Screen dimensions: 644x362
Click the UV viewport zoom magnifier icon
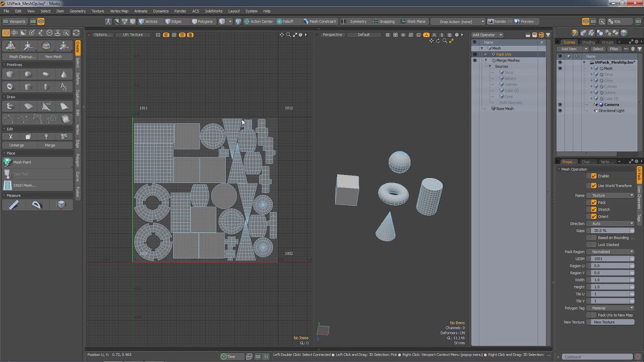pos(288,35)
